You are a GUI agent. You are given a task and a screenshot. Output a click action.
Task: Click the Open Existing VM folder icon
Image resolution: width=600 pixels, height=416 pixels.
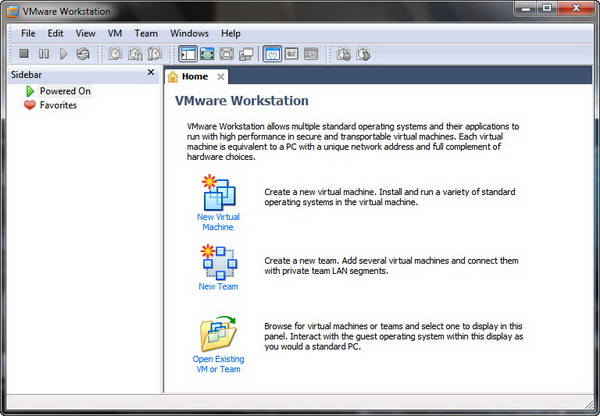point(218,334)
